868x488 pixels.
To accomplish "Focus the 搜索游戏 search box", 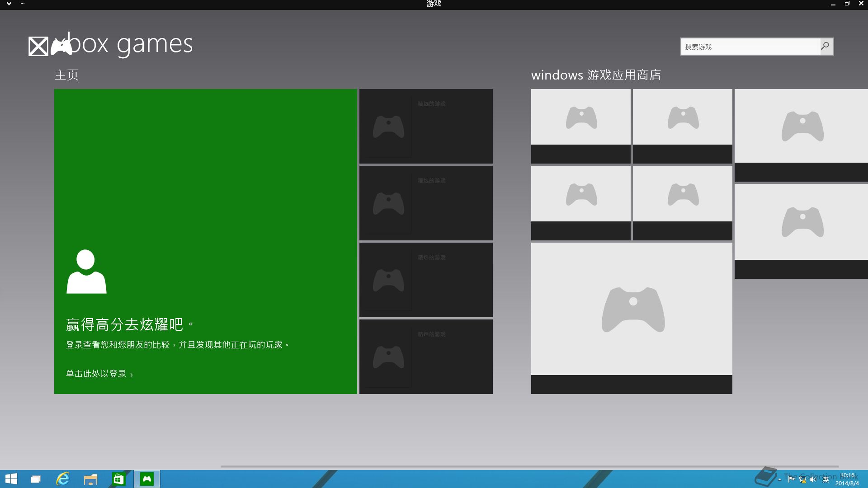I will [x=750, y=47].
